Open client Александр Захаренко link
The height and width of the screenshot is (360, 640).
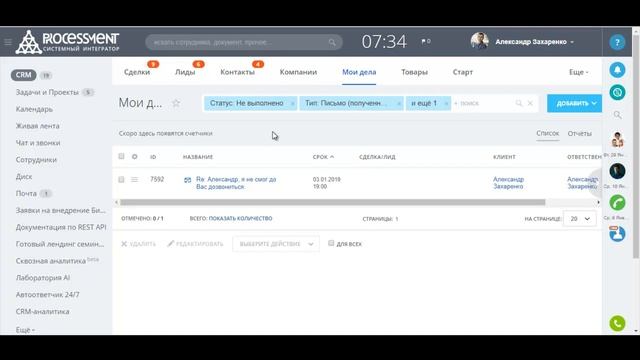509,183
